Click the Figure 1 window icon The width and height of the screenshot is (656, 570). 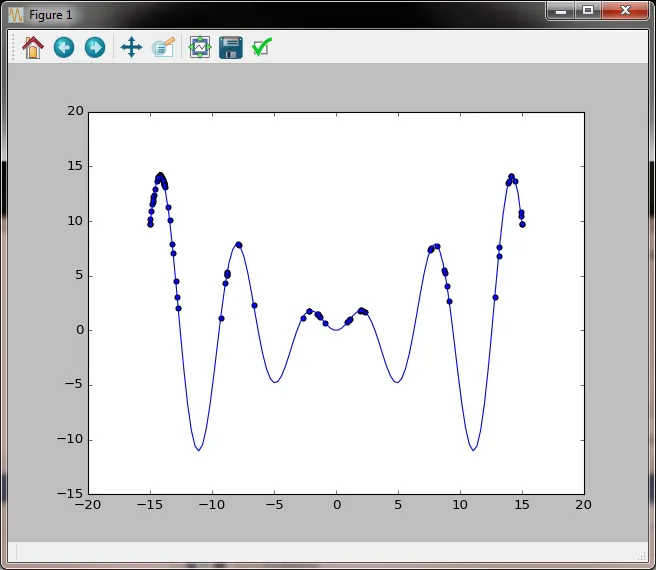click(x=16, y=15)
